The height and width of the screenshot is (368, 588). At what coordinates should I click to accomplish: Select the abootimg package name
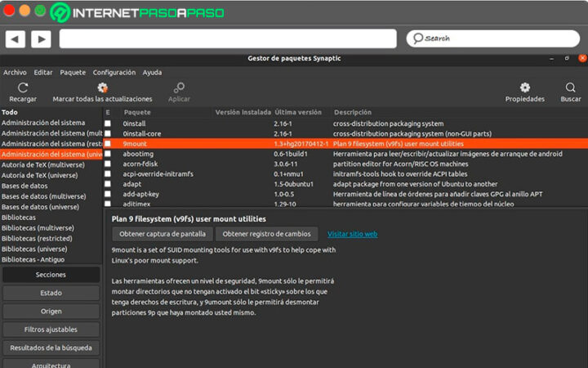tap(138, 154)
